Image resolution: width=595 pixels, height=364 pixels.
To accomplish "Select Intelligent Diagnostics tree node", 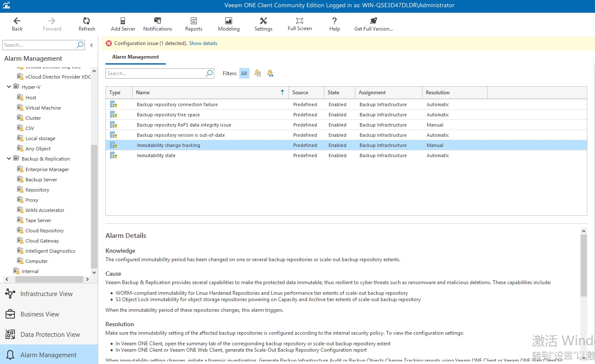I will (50, 251).
